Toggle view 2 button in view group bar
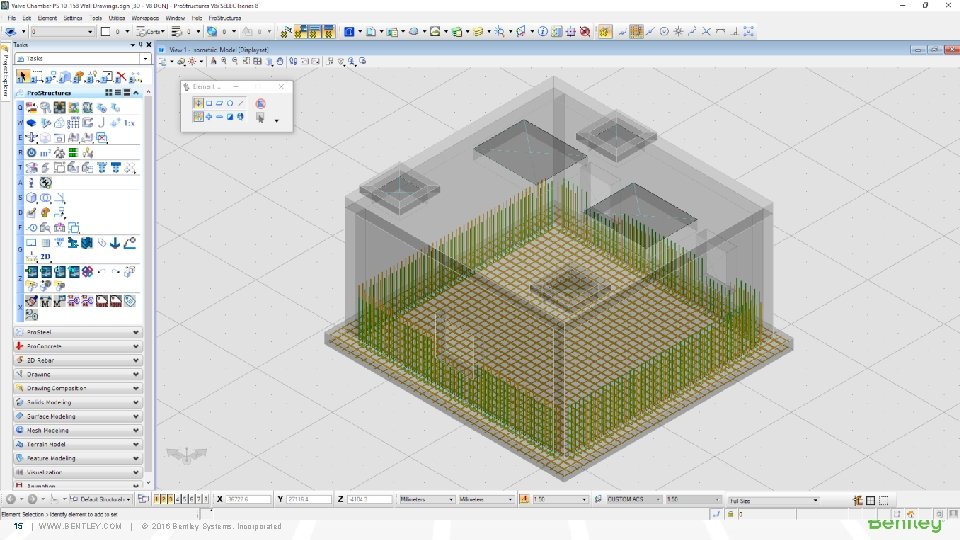Screen dimensions: 960x540 [x=163, y=500]
